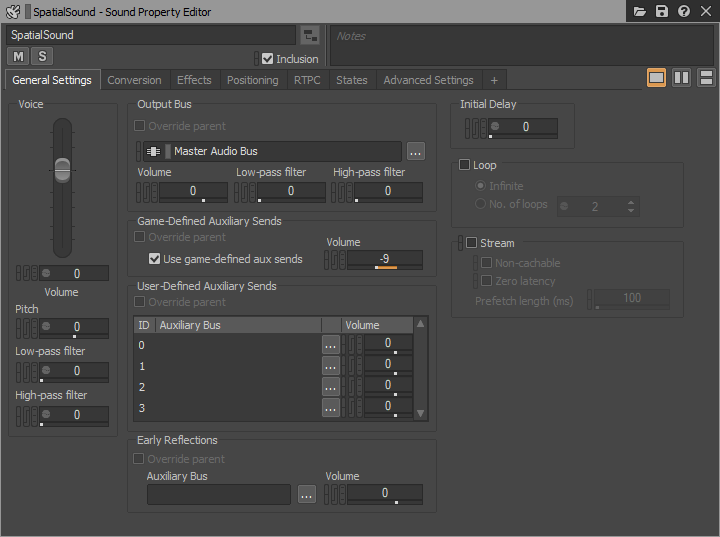Uncheck Use game-defined aux sends
Screen dimensions: 720x537
154,259
